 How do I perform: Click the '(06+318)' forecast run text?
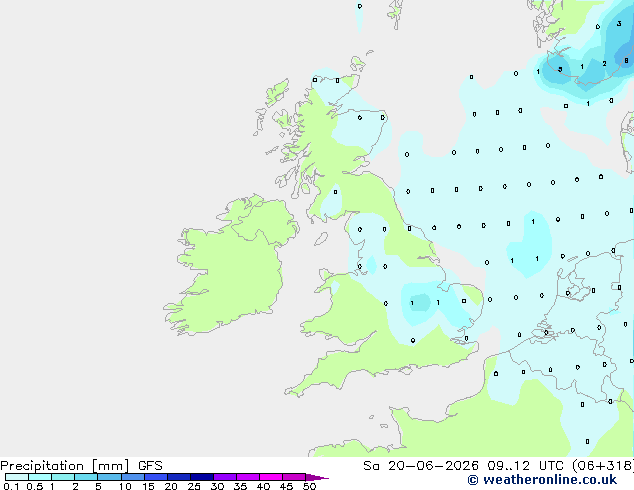click(x=603, y=466)
